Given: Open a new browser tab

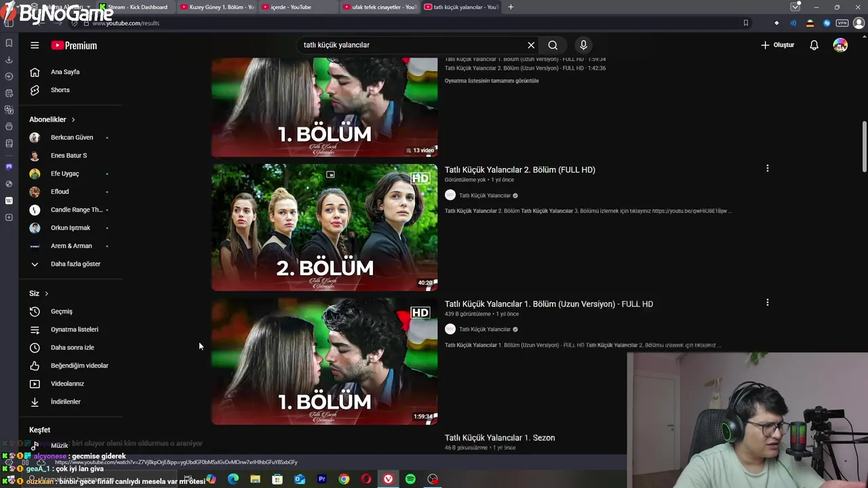Looking at the screenshot, I should pyautogui.click(x=511, y=7).
